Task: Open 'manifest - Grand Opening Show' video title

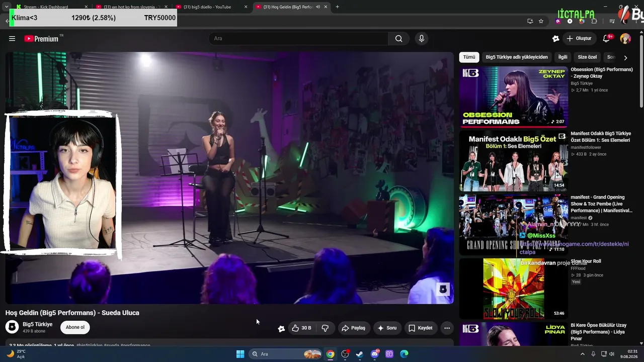Action: coord(601,204)
